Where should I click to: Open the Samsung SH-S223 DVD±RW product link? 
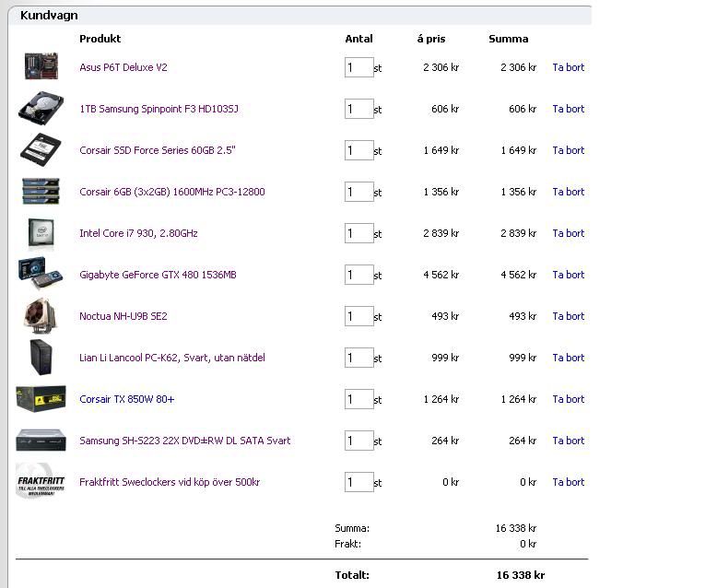tap(184, 441)
